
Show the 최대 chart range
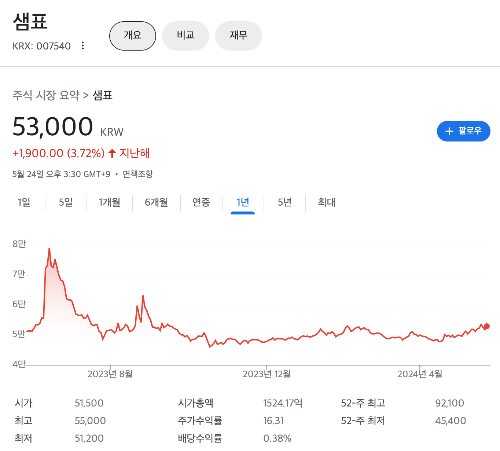(326, 202)
